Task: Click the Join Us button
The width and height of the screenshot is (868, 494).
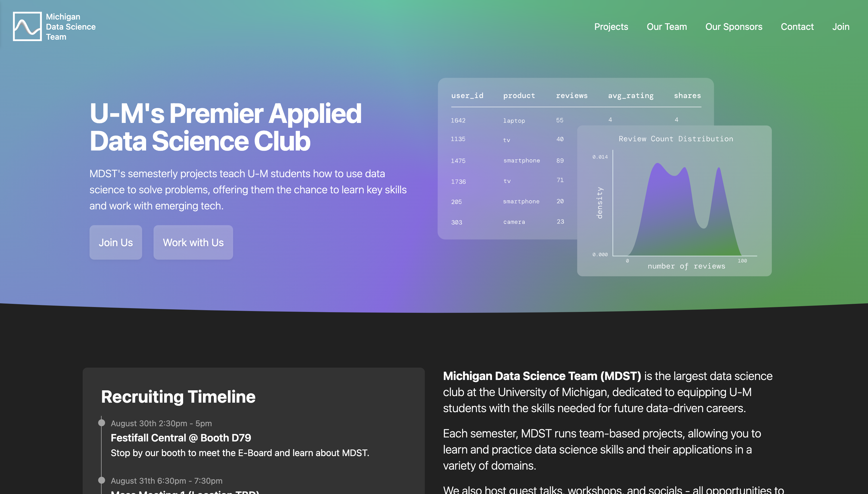Action: coord(116,242)
